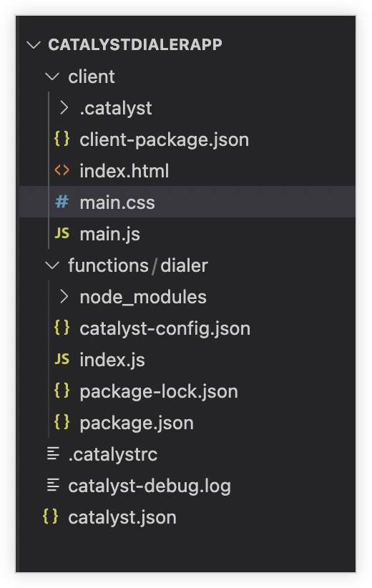
Task: Click the braces icon for catalyst-config.json
Action: pos(62,328)
